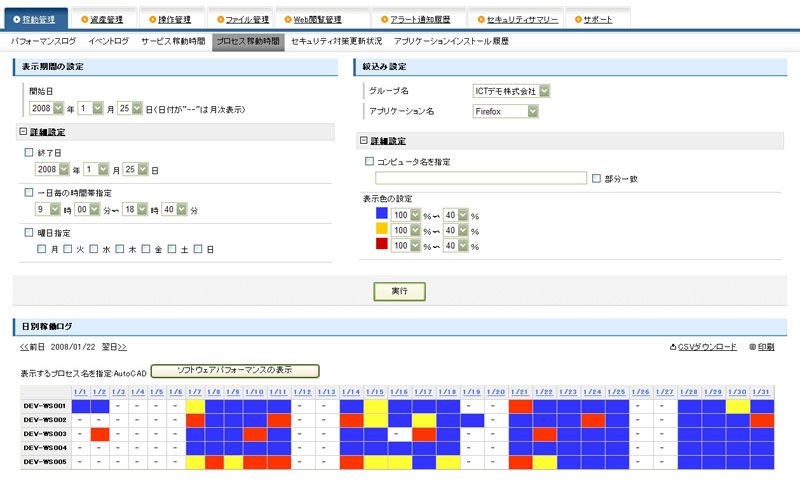Click the CSV download icon
800x492 pixels.
[673, 347]
